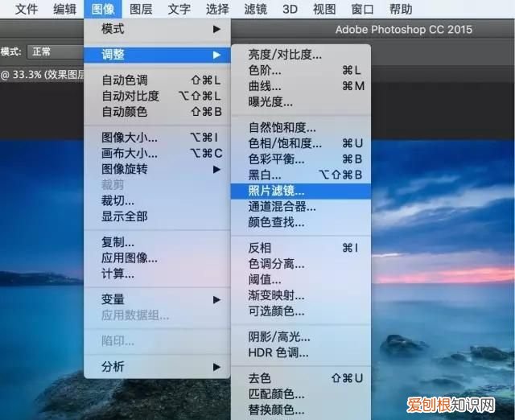Choose 色彩平衡... adjustment
Viewport: 515px width, 420px height.
click(301, 159)
